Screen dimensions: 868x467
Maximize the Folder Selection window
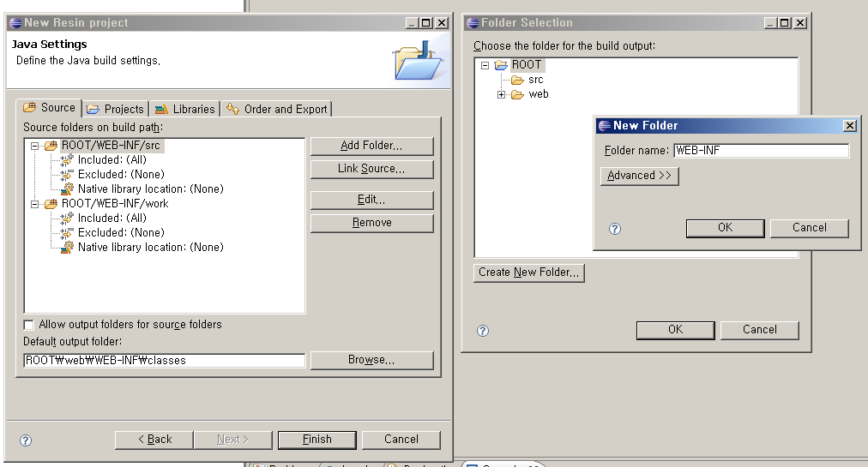point(785,23)
